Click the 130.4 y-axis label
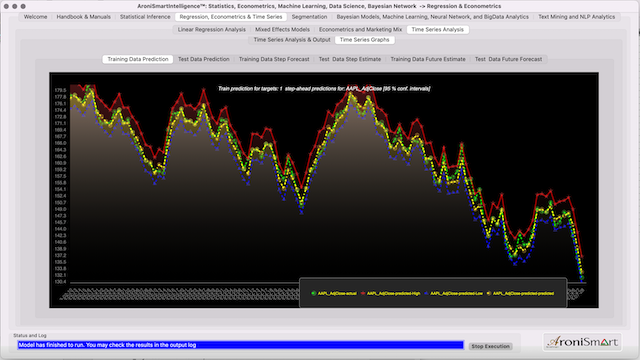The image size is (640, 360). (60, 282)
